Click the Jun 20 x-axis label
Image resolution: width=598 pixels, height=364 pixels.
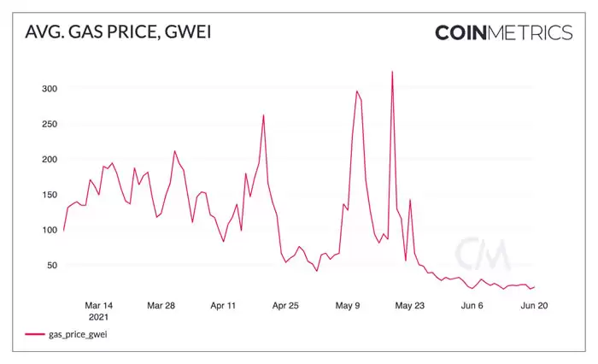point(533,305)
